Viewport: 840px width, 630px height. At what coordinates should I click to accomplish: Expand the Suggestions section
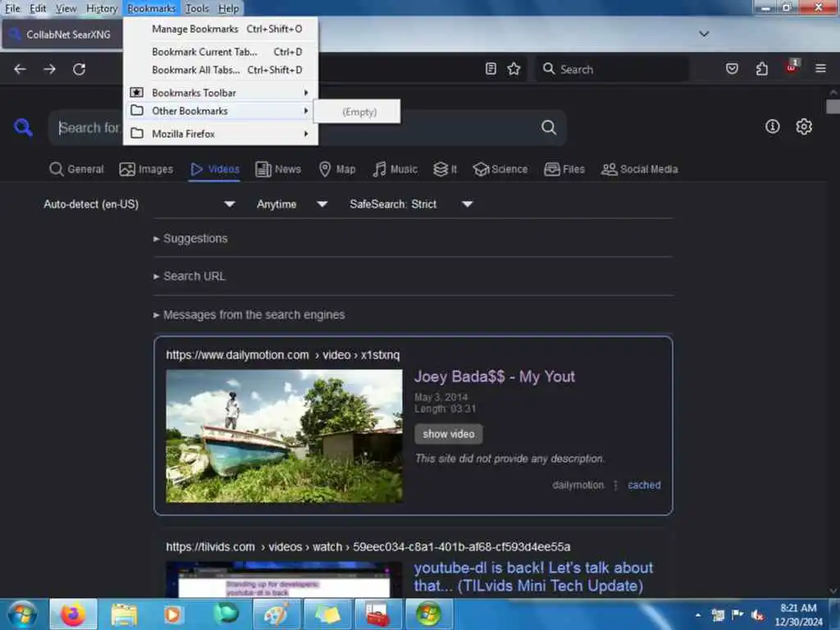click(x=190, y=239)
